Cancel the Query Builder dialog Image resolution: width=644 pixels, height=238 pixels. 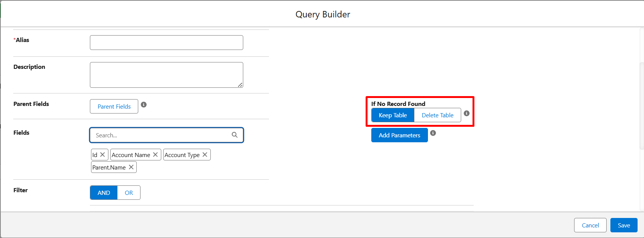coord(590,226)
